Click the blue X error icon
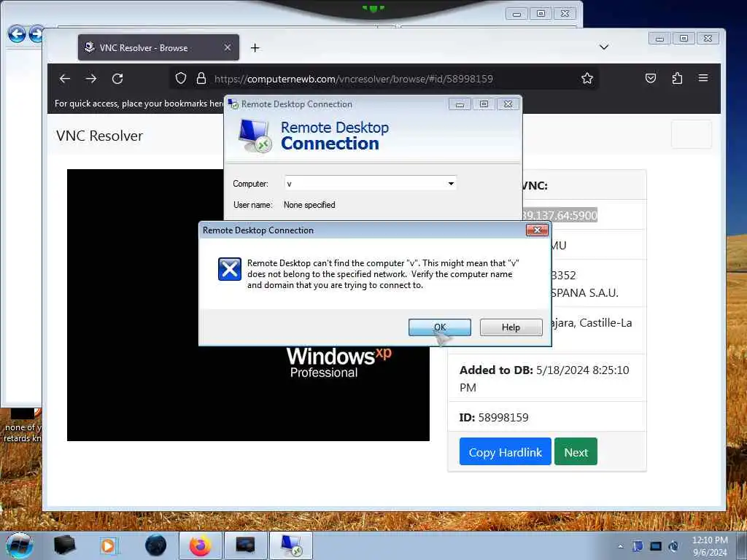Viewport: 747px width, 560px height. [230, 269]
